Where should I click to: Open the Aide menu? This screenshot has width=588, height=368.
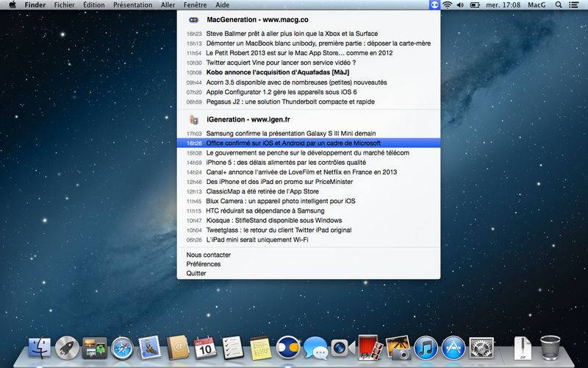pyautogui.click(x=223, y=5)
